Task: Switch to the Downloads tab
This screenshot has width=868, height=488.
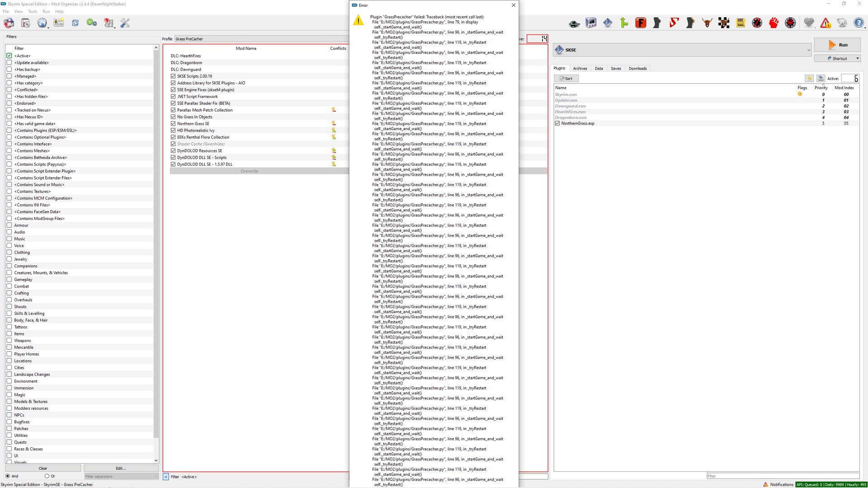Action: click(x=637, y=69)
